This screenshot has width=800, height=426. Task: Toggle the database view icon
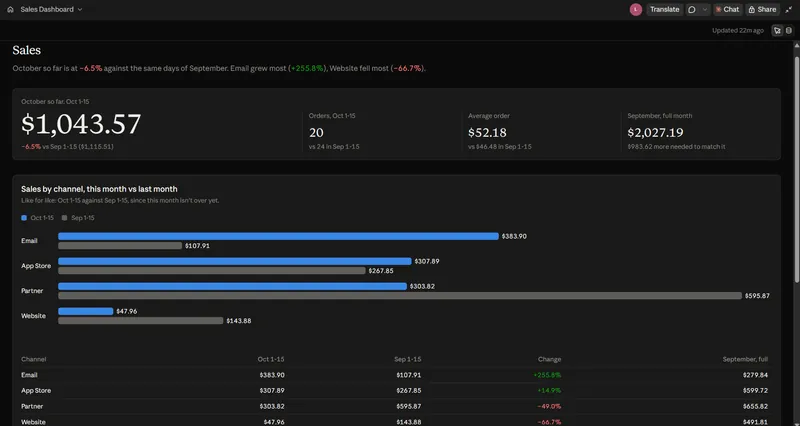pos(789,31)
